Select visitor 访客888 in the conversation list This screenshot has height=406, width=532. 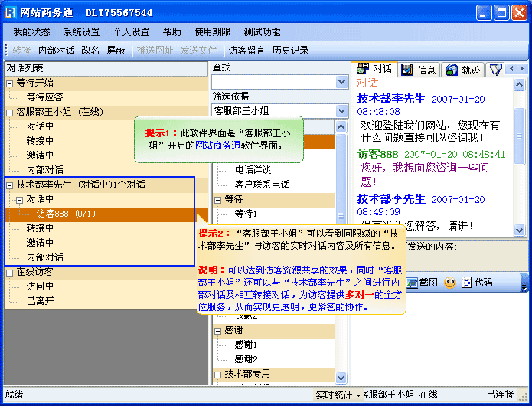coord(65,214)
